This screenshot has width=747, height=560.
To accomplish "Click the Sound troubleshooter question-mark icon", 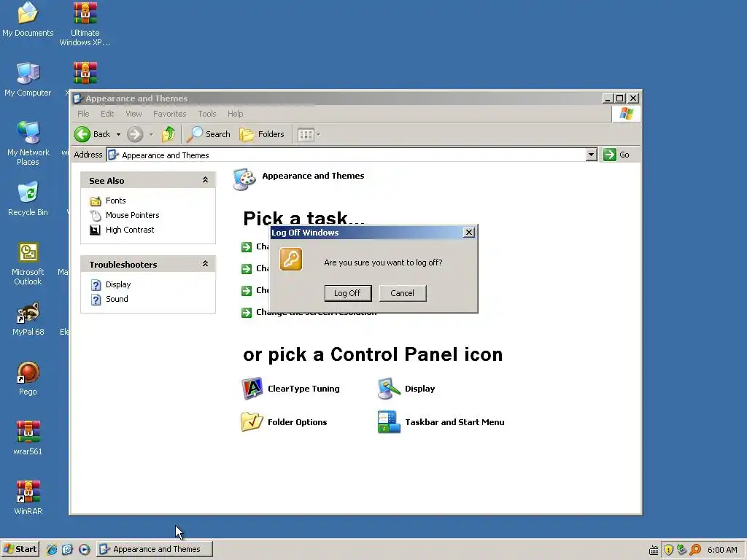I will pyautogui.click(x=96, y=300).
